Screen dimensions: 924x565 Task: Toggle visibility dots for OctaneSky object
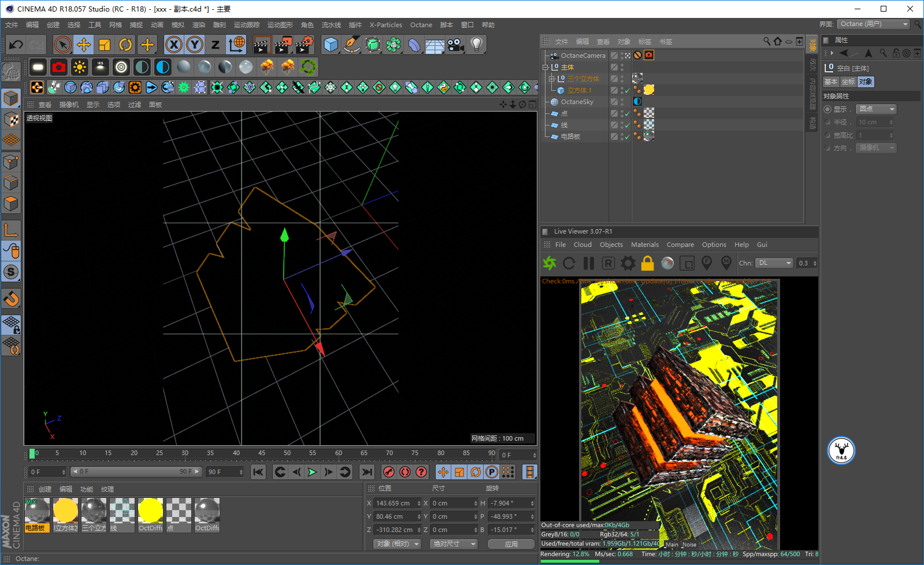pos(622,102)
